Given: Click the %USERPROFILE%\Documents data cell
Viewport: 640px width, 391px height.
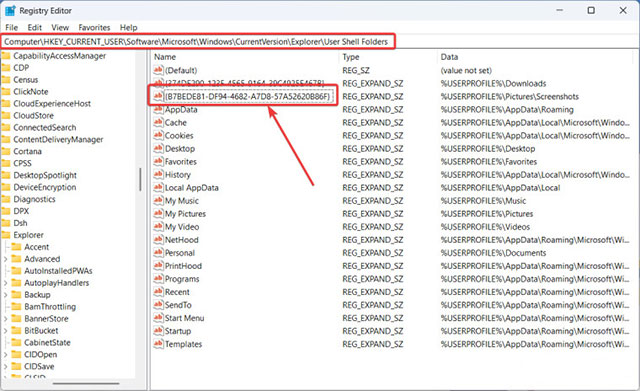Looking at the screenshot, I should tap(493, 253).
